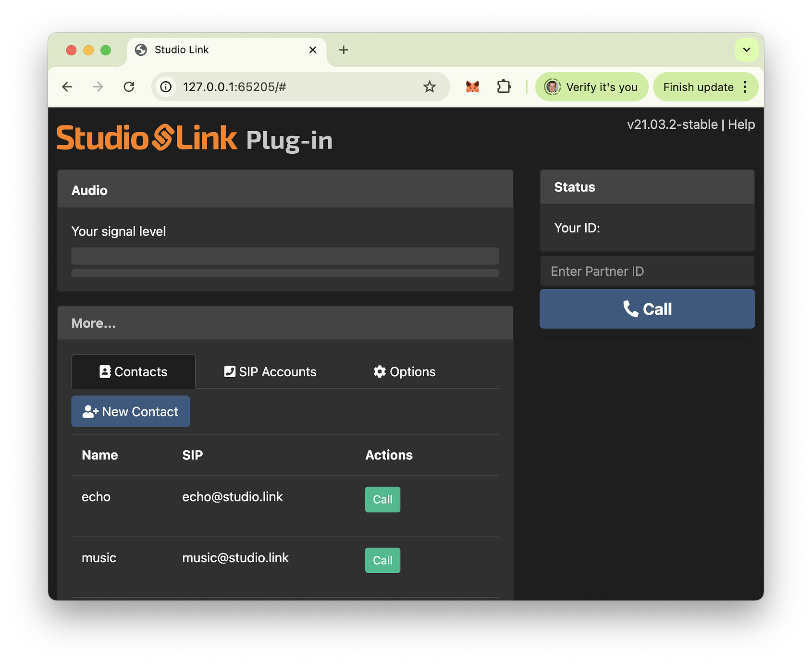Click the signal level meter bar
The width and height of the screenshot is (812, 664).
(285, 256)
